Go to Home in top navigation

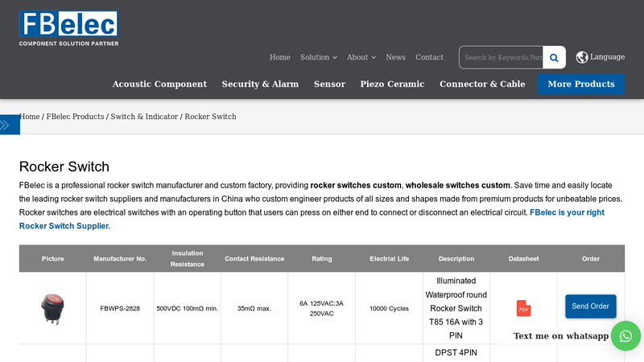point(279,57)
